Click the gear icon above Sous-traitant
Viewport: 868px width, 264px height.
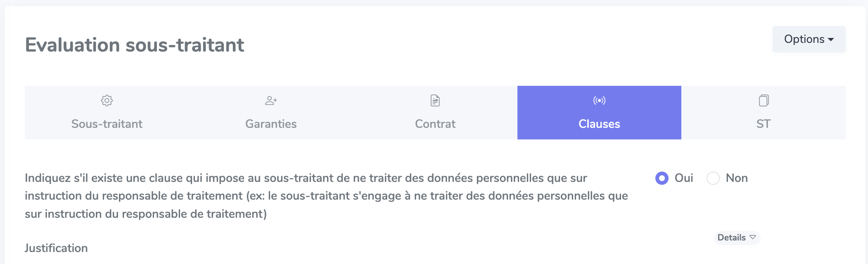click(x=107, y=100)
